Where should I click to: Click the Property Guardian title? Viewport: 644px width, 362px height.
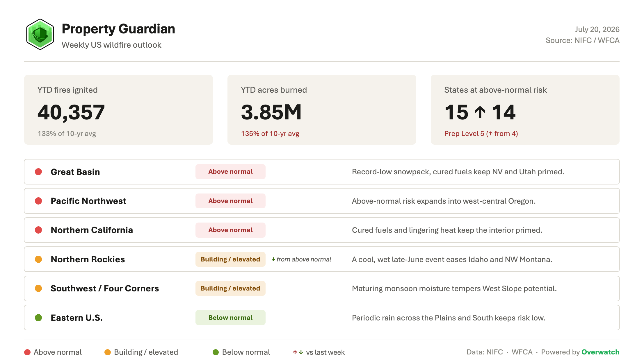pos(118,29)
